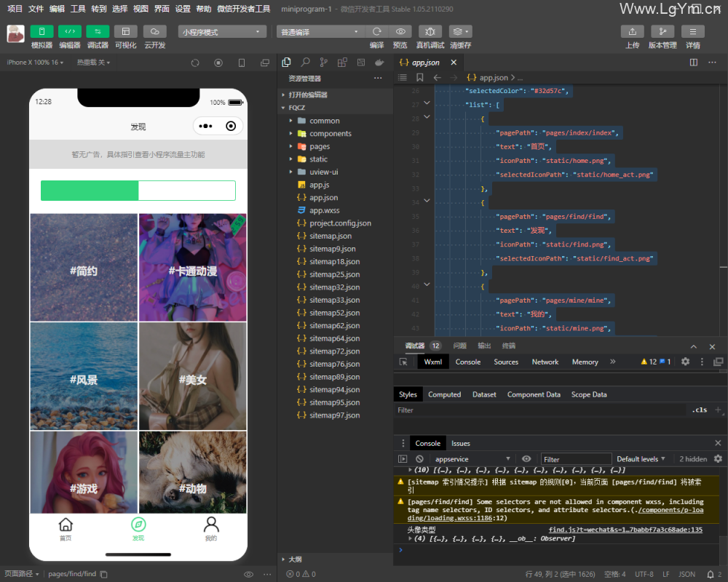Viewport: 728px width, 582px height.
Task: Open the loading.wxss link in console warning
Action: click(x=555, y=514)
